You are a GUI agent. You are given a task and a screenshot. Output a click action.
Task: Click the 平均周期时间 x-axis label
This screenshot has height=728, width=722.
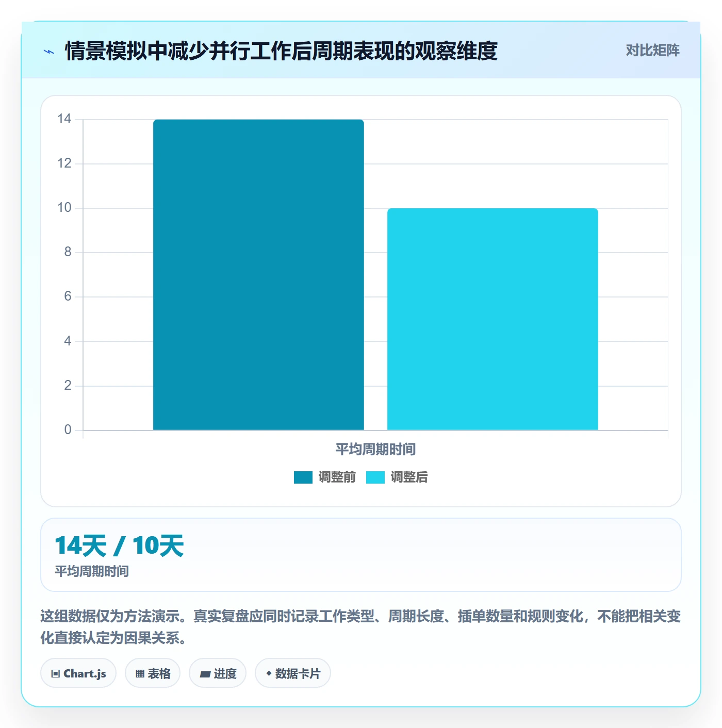click(375, 450)
